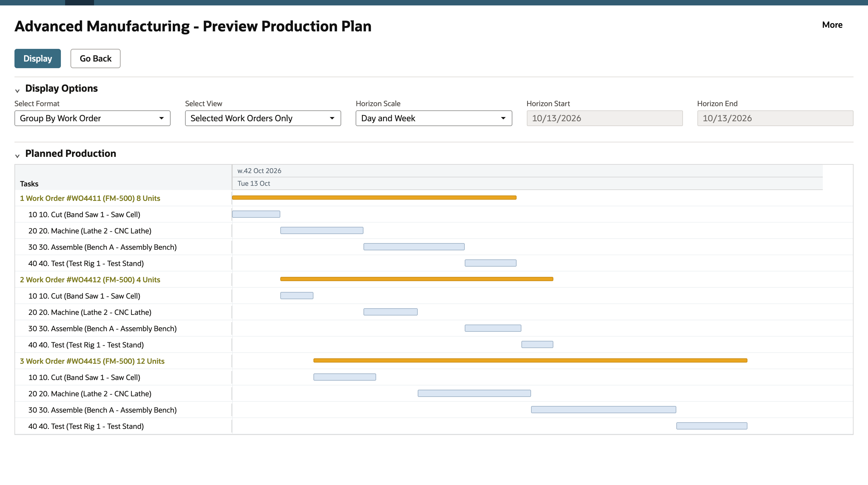Screen dimensions: 868x485
Task: Click the Horizon End date field
Action: tap(775, 118)
